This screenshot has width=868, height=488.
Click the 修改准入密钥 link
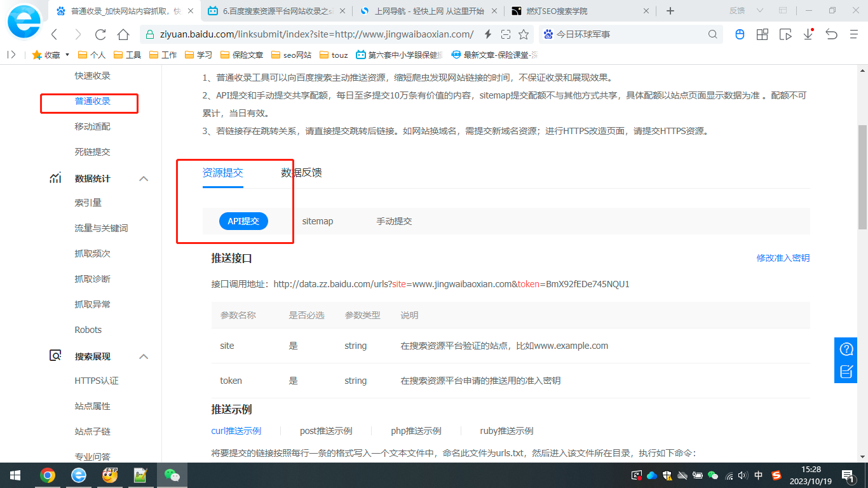click(x=783, y=258)
